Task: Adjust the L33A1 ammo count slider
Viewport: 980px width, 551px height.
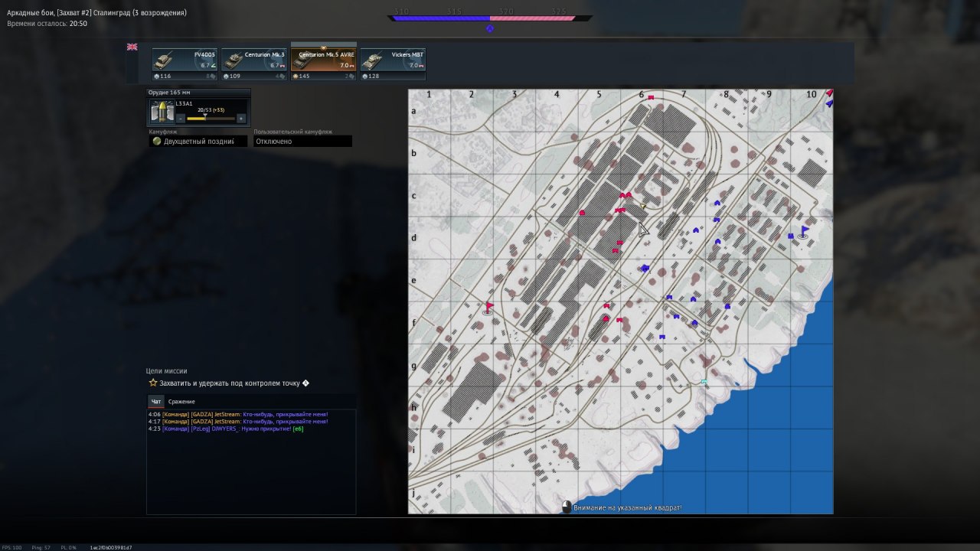Action: coord(211,119)
